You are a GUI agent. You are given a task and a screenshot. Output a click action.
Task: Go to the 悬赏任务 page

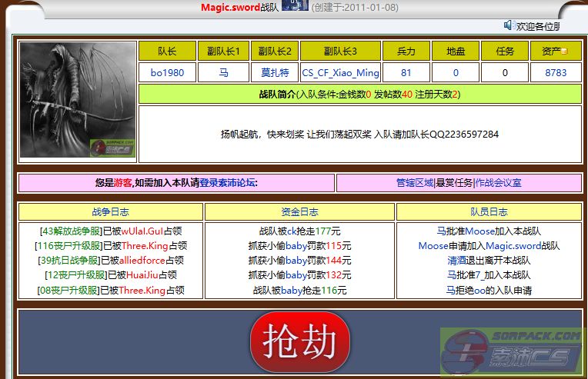tap(454, 183)
